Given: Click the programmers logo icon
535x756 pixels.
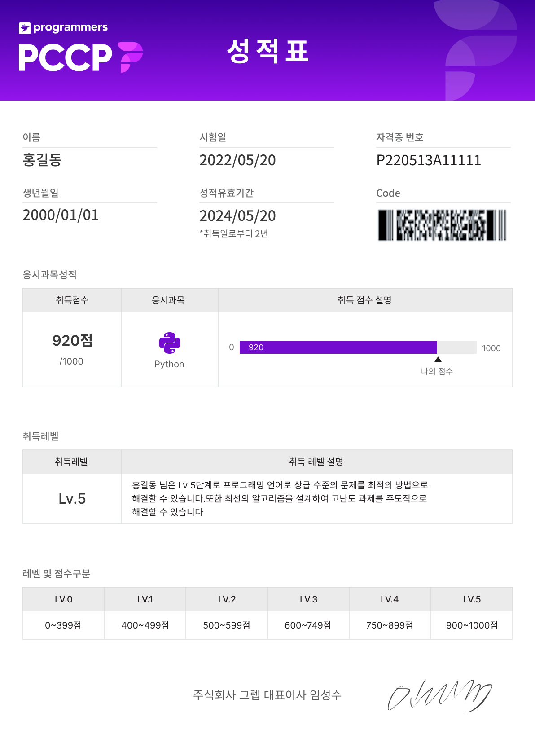Looking at the screenshot, I should tap(25, 28).
